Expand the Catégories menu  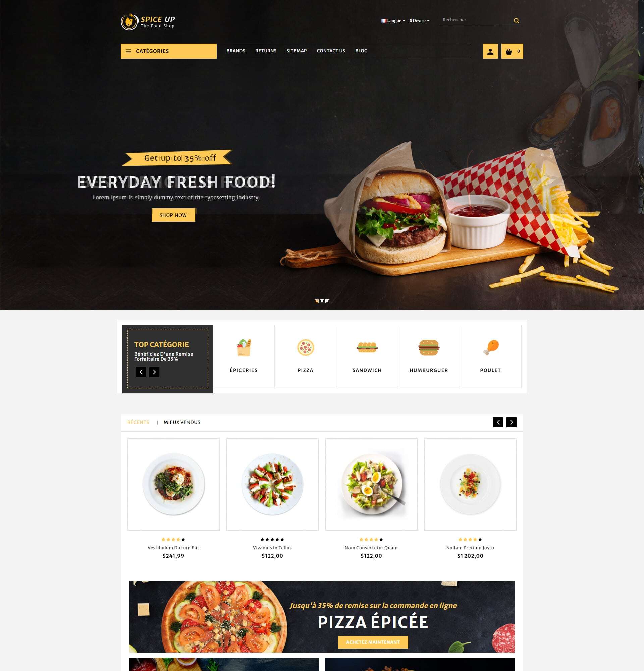click(168, 51)
